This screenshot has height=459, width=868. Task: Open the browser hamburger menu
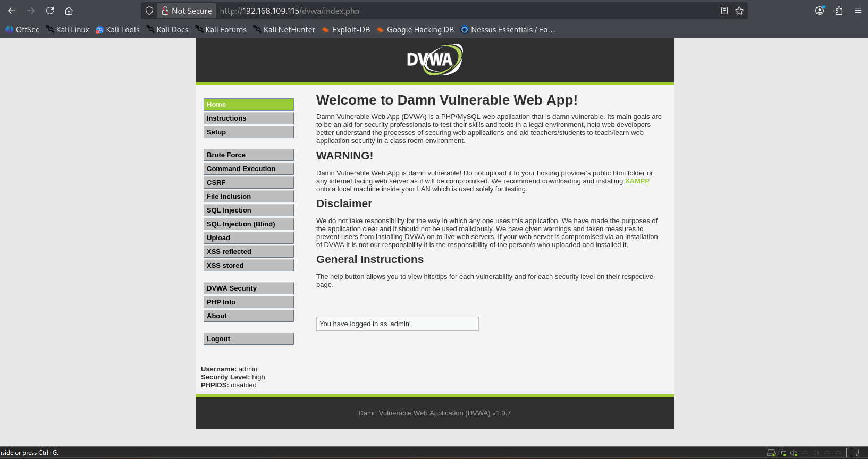coord(857,11)
